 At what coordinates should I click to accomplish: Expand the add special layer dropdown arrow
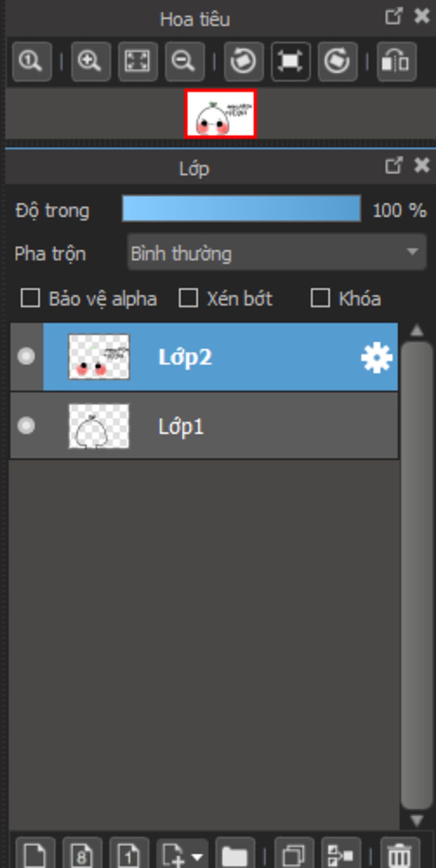[197, 856]
